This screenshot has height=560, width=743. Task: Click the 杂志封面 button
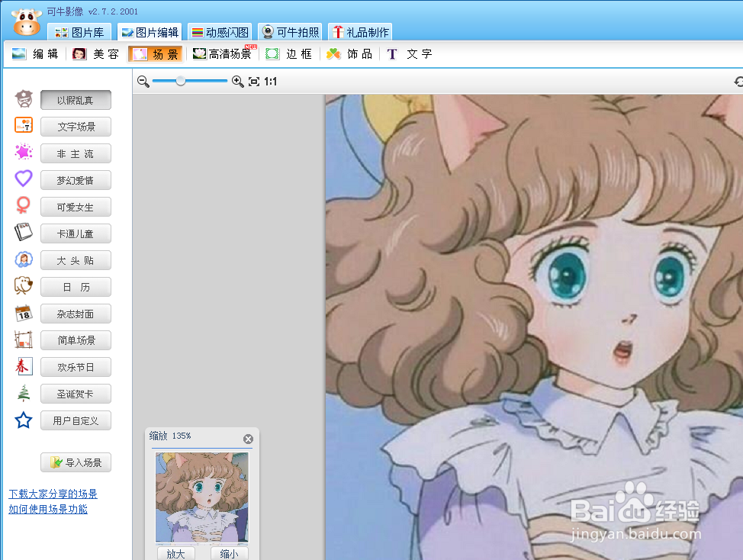click(76, 314)
